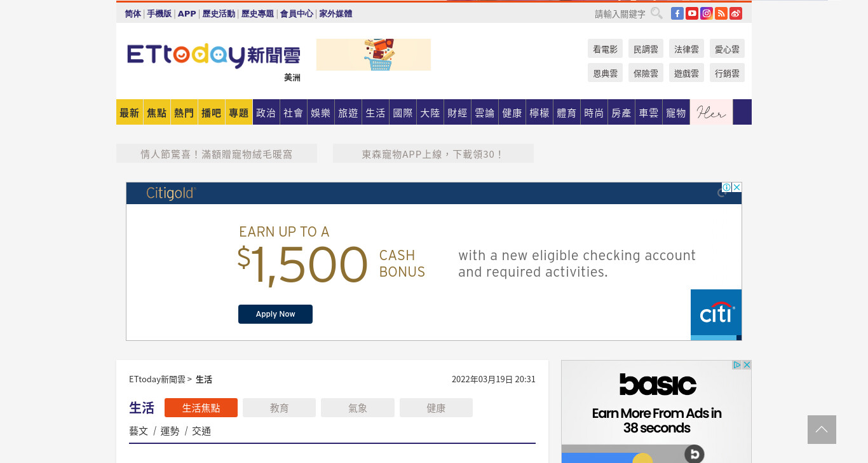868x463 pixels.
Task: Open the RSS feed icon
Action: pyautogui.click(x=721, y=13)
